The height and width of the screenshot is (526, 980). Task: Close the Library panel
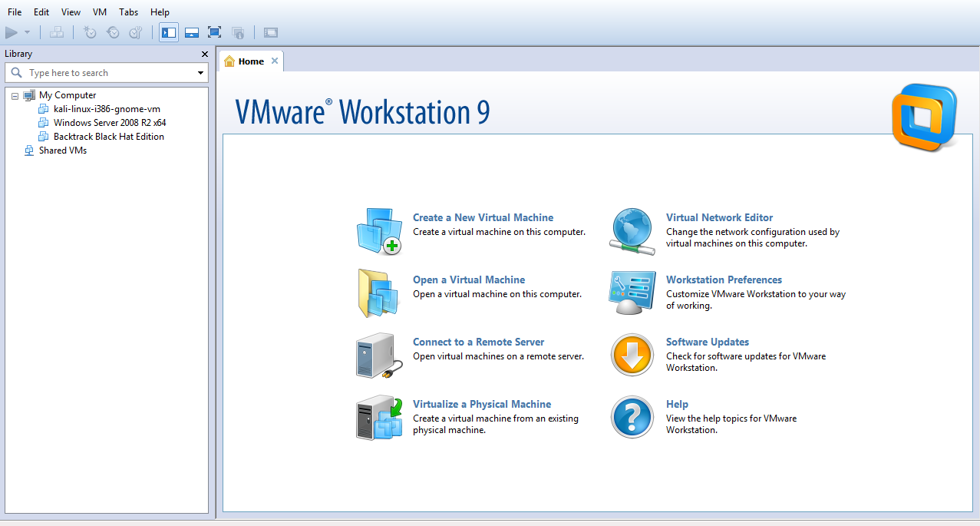pos(205,54)
